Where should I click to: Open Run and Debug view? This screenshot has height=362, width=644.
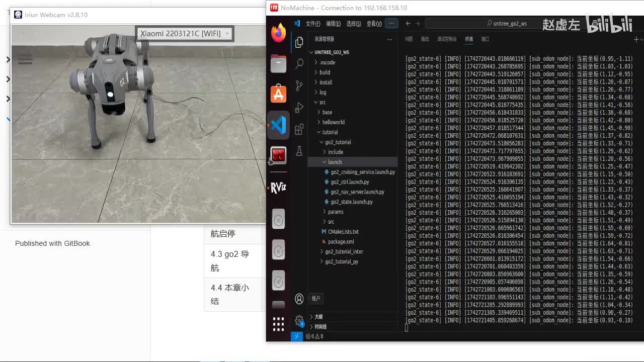(x=299, y=107)
